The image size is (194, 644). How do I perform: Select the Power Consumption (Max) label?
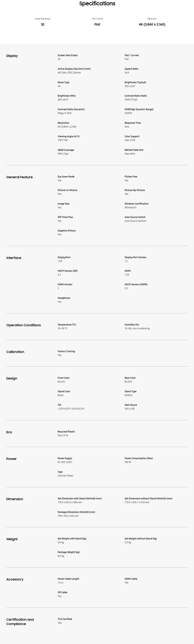(x=139, y=458)
